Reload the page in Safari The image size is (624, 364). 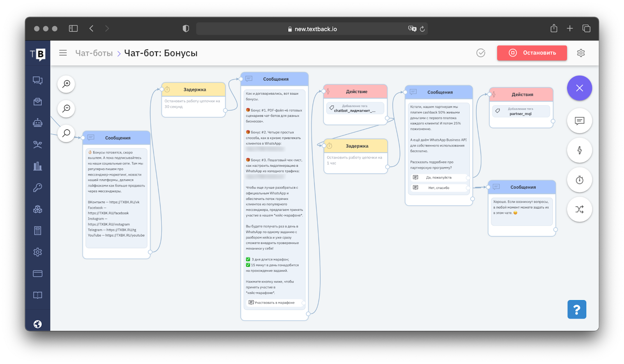(422, 29)
